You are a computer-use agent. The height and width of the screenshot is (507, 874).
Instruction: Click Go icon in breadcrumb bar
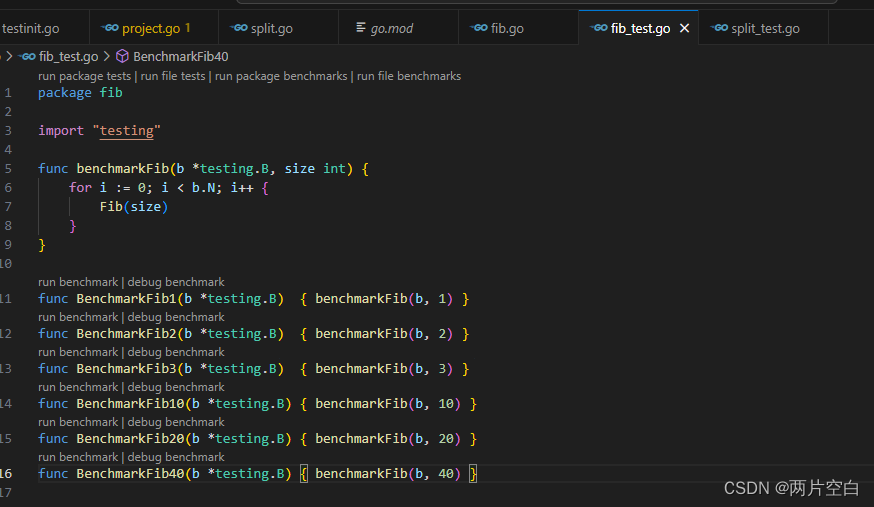tap(27, 56)
